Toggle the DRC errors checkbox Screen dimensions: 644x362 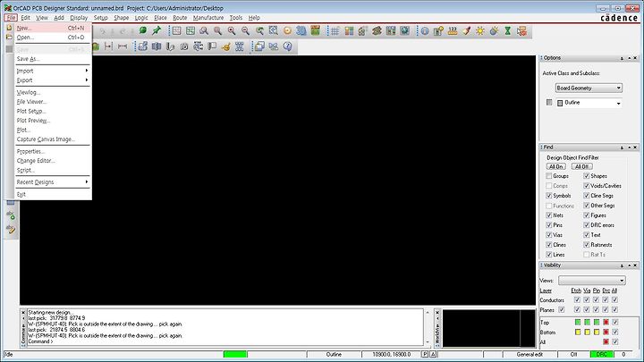tap(587, 225)
